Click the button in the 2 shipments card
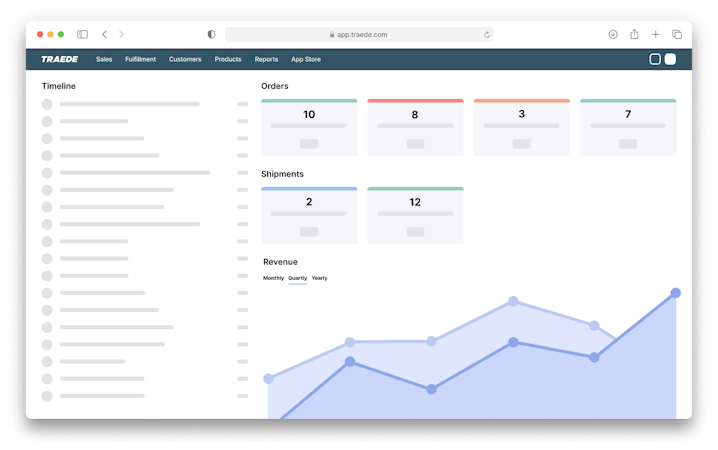 coord(309,232)
